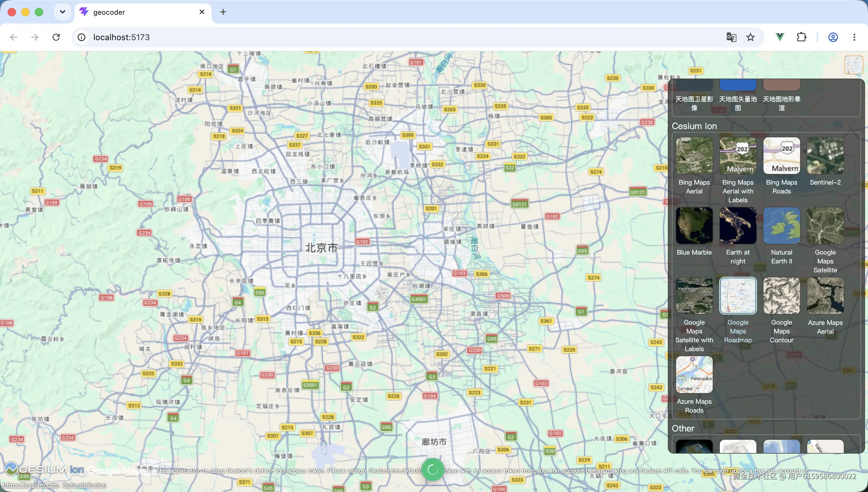Open the Extensions puzzle menu
This screenshot has height=492, width=868.
802,37
